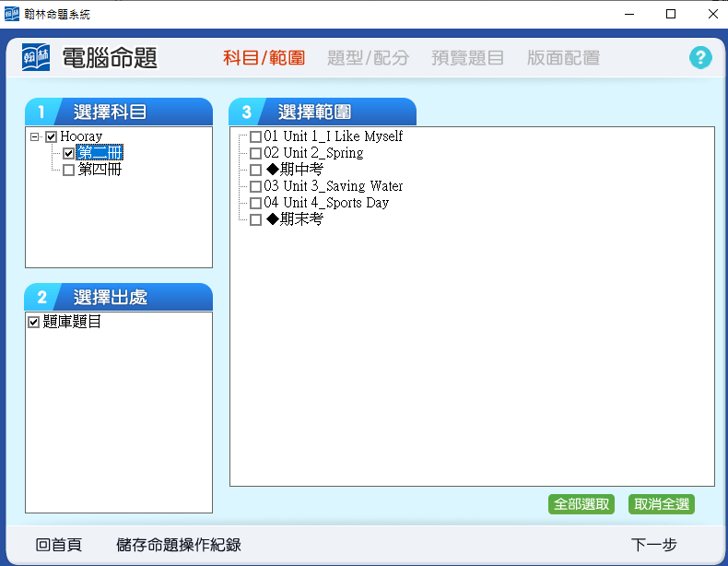728x566 pixels.
Task: Select 02 Unit 2_Spring text
Action: click(x=313, y=153)
